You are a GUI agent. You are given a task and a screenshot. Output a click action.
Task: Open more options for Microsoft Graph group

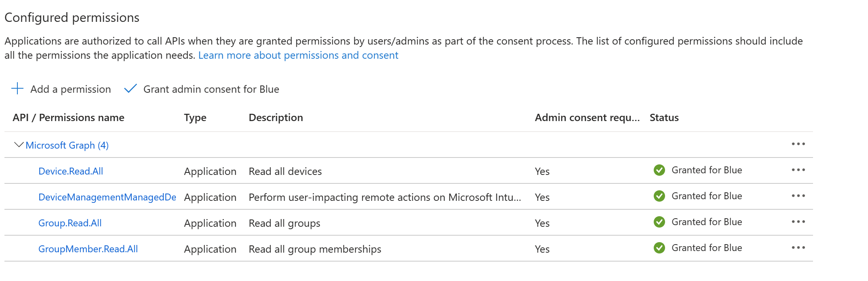(798, 144)
